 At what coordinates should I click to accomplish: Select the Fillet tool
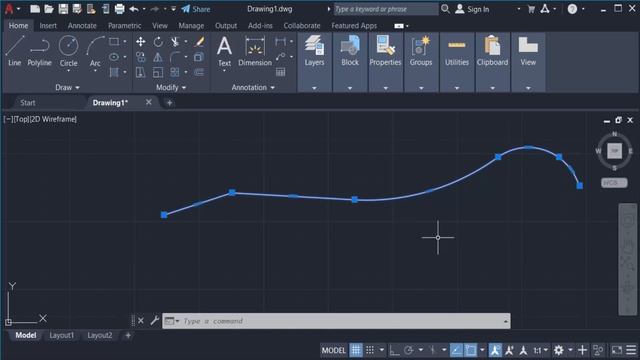(175, 57)
